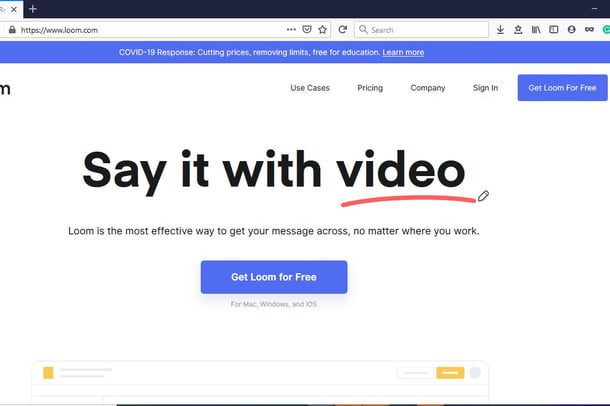Open the page actions three-dot menu
This screenshot has height=406, width=610.
291,30
